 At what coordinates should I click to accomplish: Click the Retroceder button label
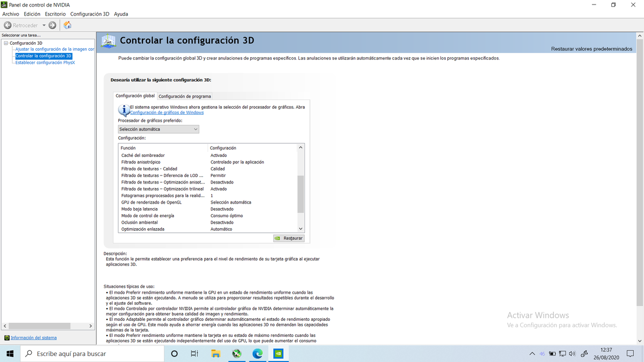coord(25,25)
